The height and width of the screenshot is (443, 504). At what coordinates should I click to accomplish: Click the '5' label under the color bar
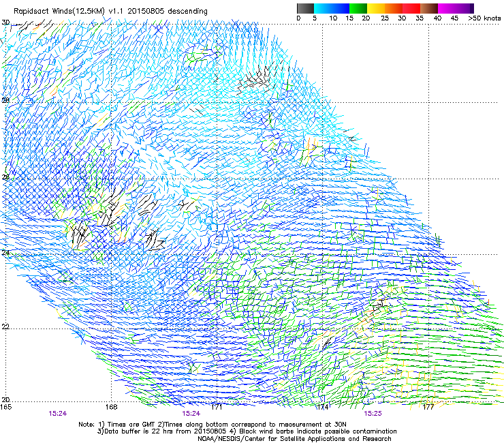point(315,18)
